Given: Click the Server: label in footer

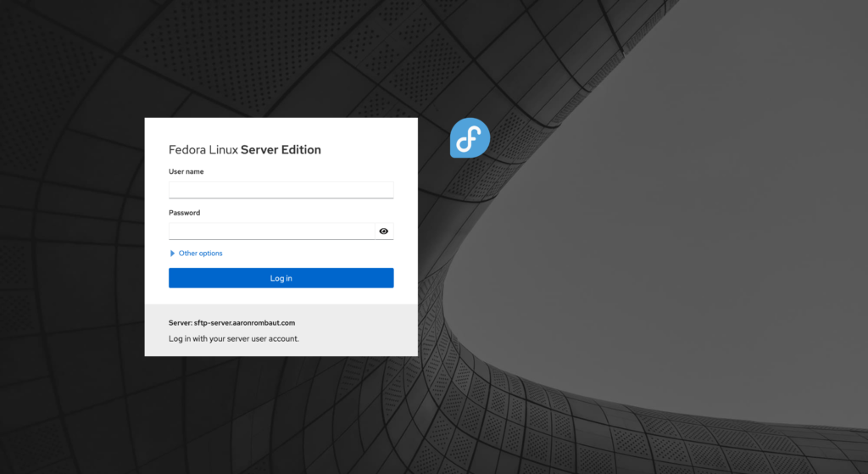Looking at the screenshot, I should [181, 323].
